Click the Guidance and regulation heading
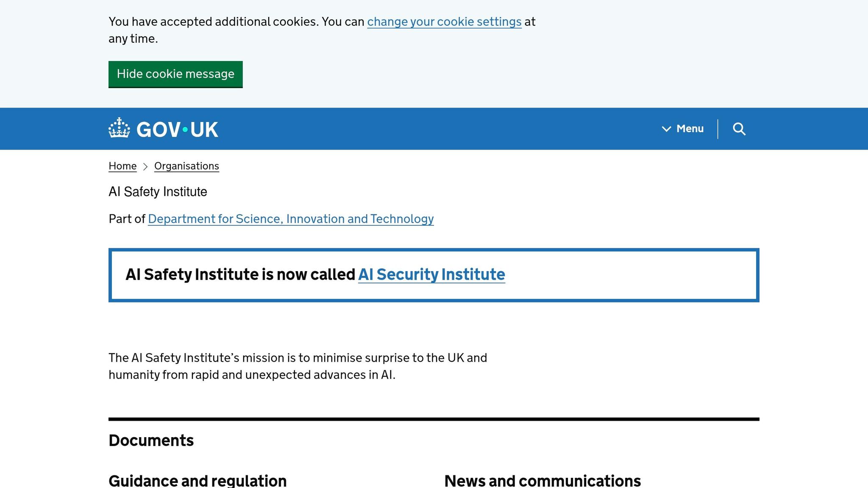This screenshot has height=488, width=868. coord(198,480)
